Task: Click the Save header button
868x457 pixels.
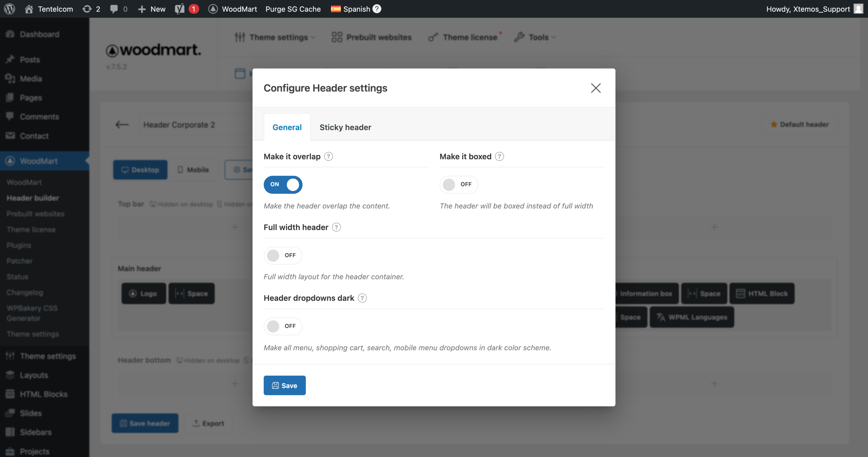Action: pos(145,423)
